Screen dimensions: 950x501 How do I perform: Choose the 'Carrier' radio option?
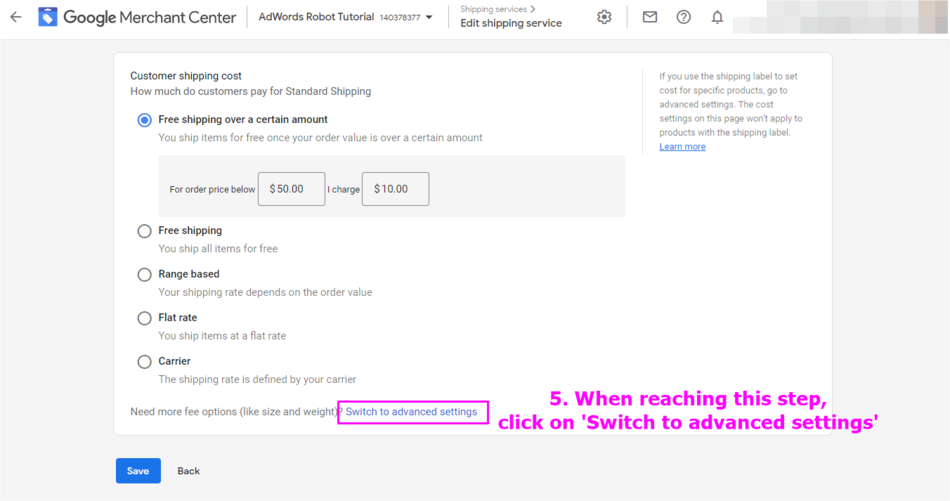click(145, 361)
